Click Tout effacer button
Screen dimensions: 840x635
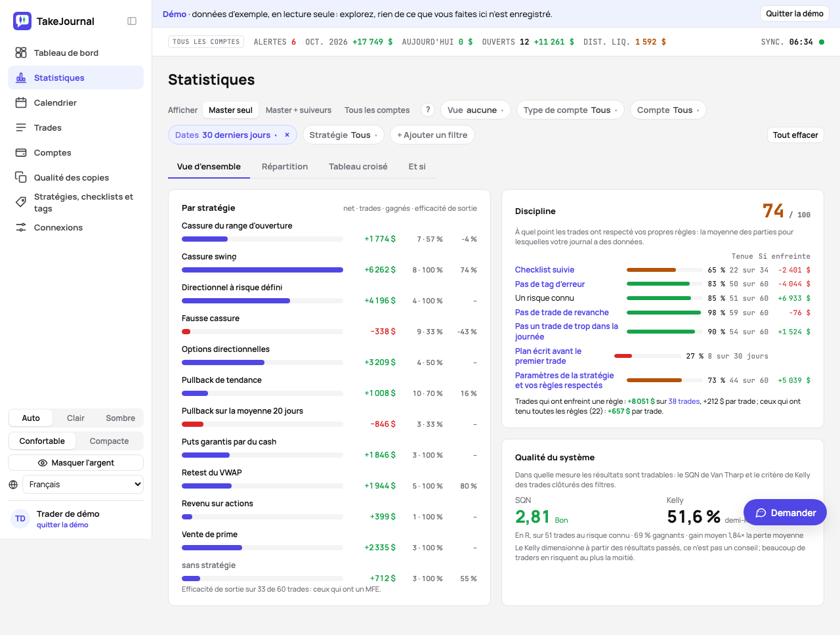click(795, 135)
